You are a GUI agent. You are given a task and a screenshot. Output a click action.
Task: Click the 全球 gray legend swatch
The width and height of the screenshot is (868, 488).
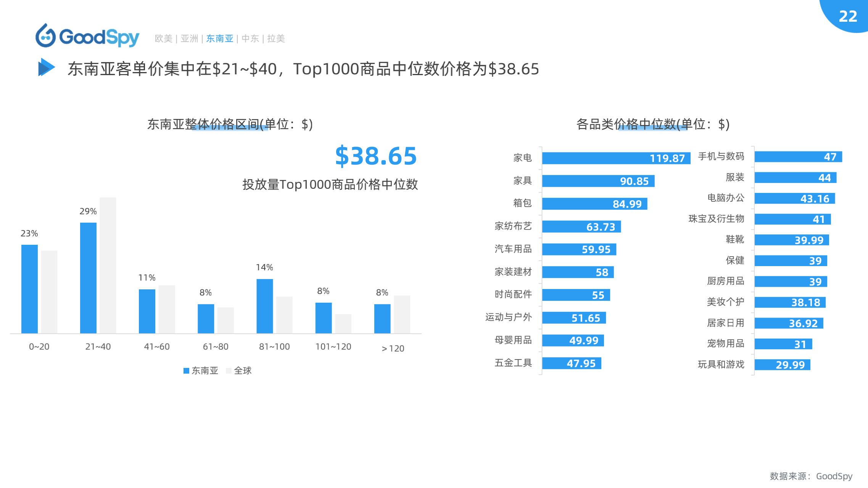(229, 371)
